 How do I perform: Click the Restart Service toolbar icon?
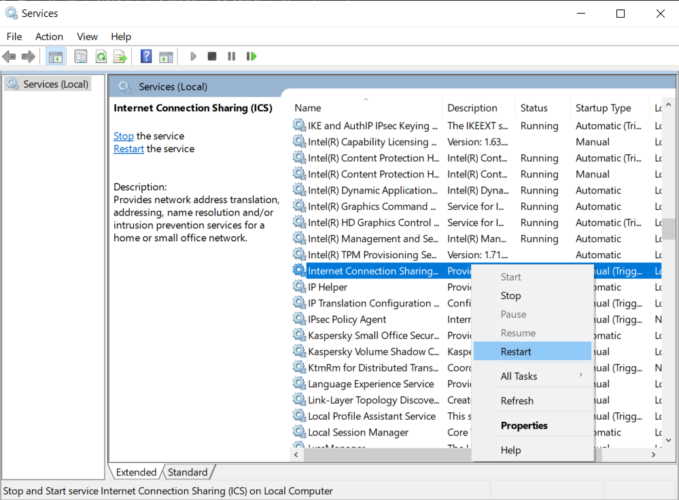pyautogui.click(x=252, y=56)
